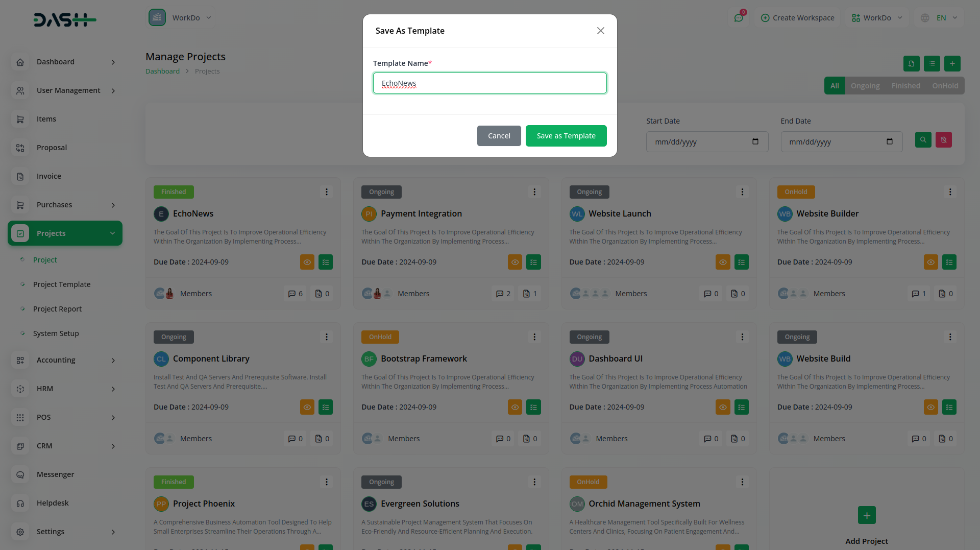This screenshot has width=980, height=550.
Task: Open the Helpdesk headset icon
Action: coord(20,503)
